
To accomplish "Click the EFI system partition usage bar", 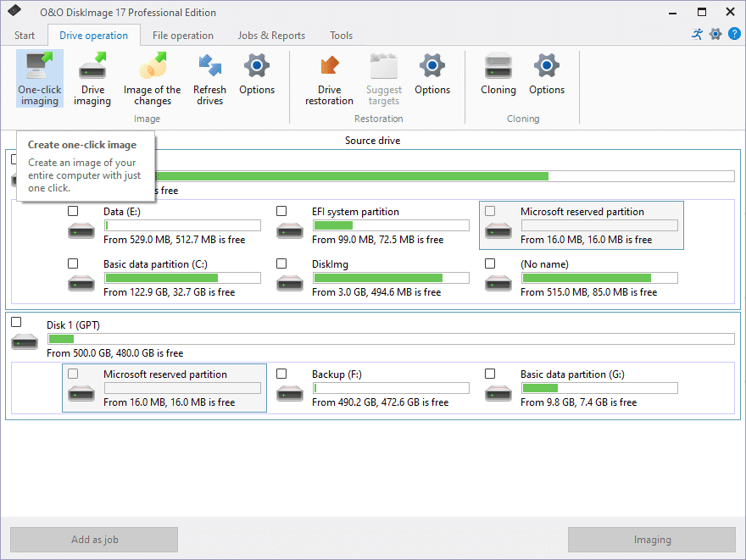I will (391, 225).
